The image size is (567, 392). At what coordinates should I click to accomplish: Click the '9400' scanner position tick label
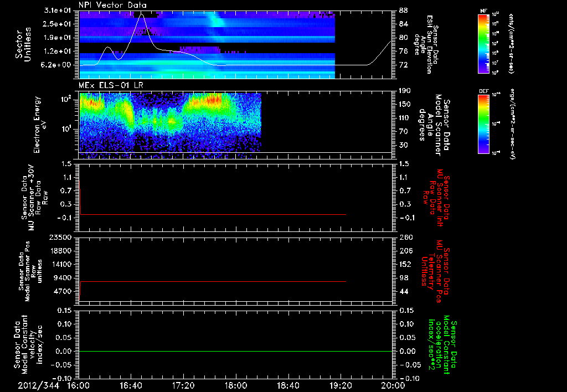tap(63, 278)
